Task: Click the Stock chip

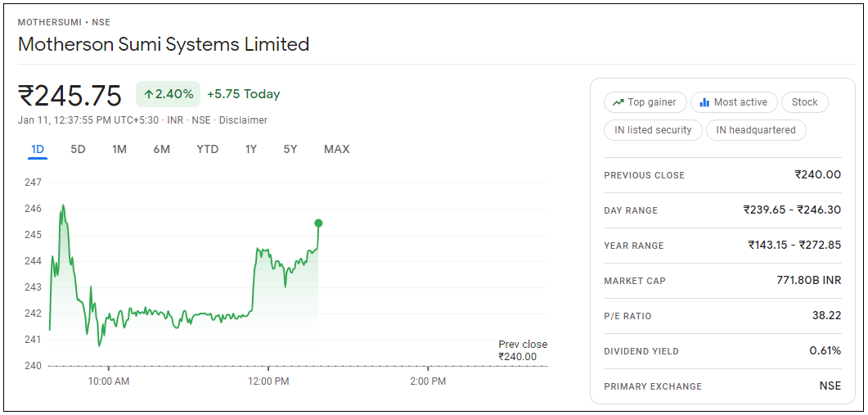Action: pos(804,102)
